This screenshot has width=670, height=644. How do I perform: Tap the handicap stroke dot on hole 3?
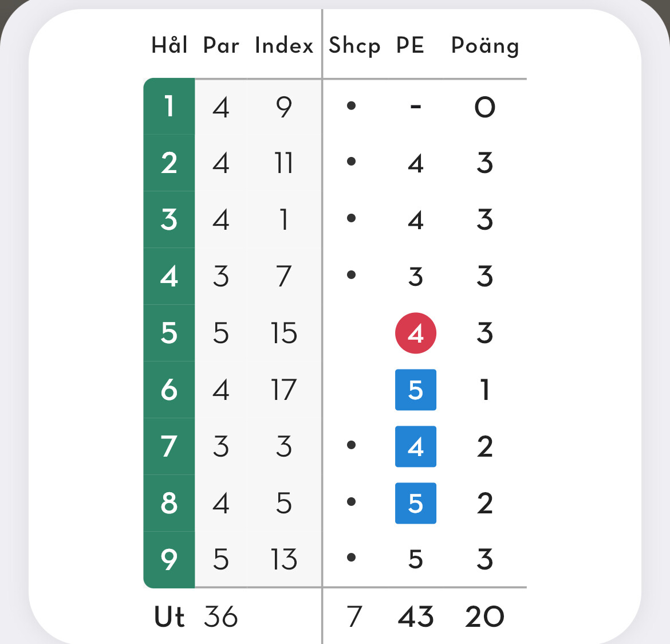point(351,218)
